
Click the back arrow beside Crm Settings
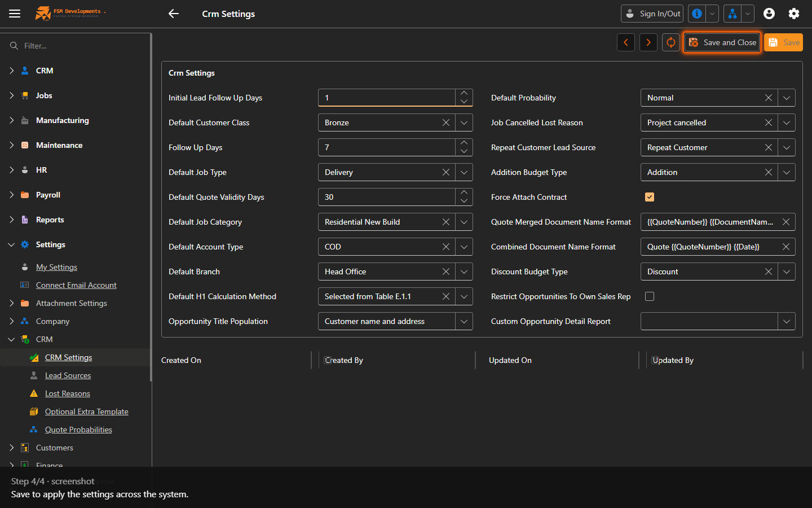tap(174, 14)
